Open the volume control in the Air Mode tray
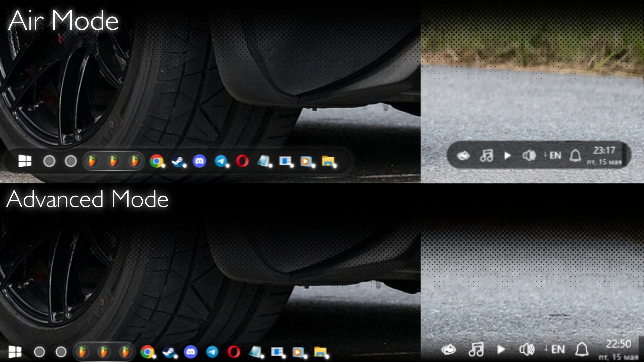The height and width of the screenshot is (362, 644). (529, 156)
